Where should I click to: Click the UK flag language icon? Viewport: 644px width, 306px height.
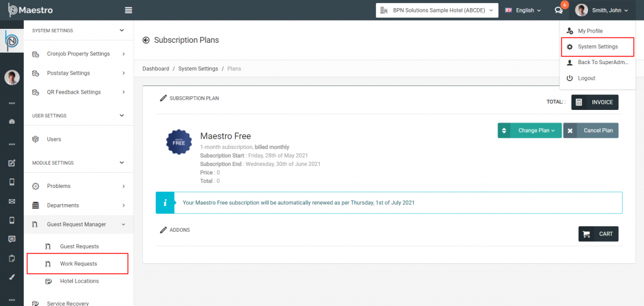[508, 10]
